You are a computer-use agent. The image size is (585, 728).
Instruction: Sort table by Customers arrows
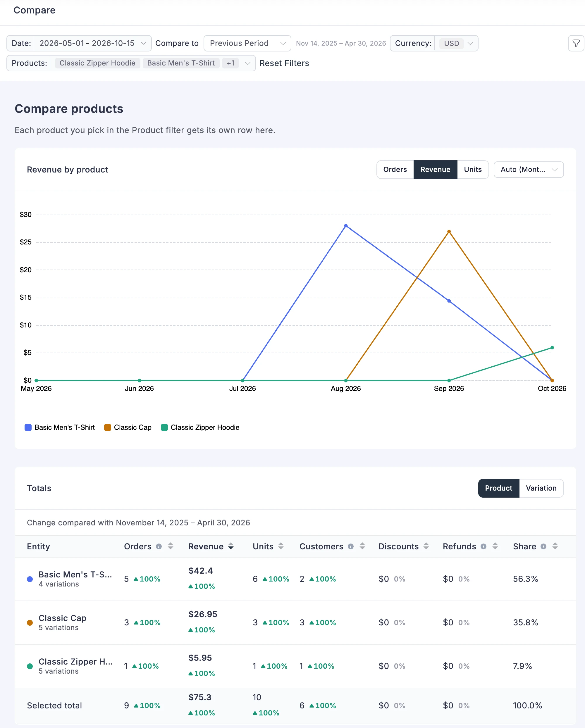click(362, 546)
